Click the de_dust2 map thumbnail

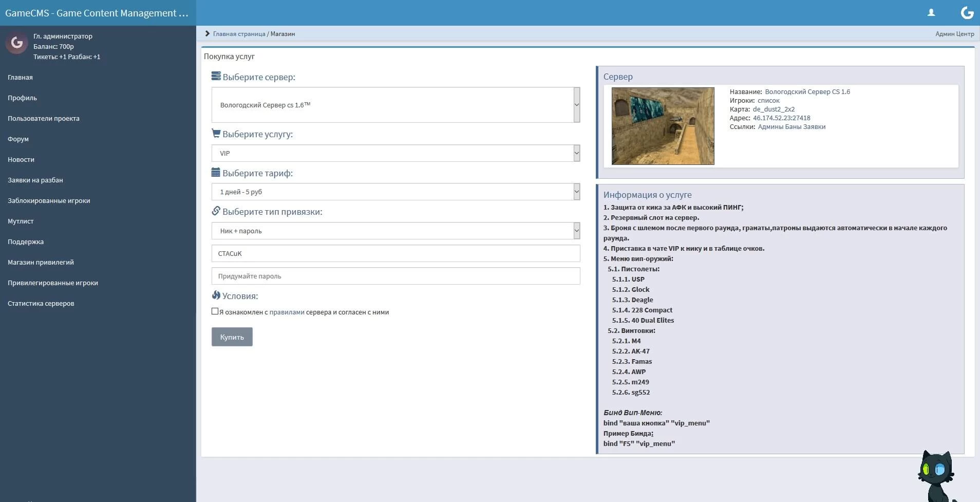663,126
